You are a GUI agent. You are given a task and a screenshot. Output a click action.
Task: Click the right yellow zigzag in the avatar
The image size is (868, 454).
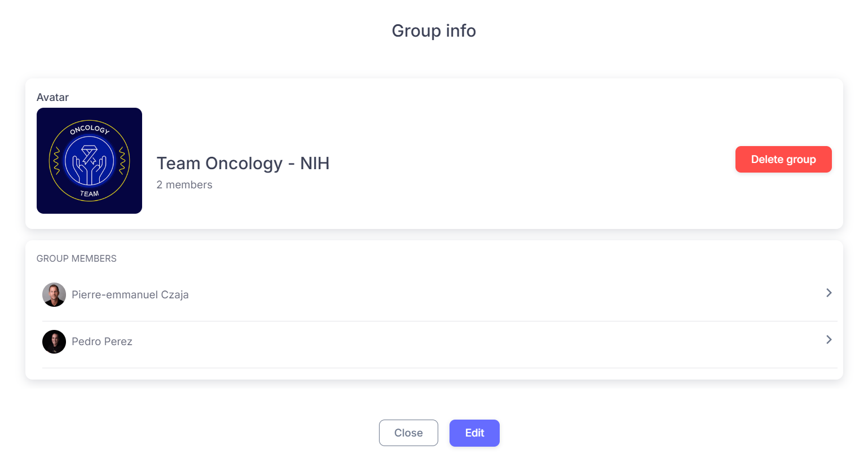(122, 161)
